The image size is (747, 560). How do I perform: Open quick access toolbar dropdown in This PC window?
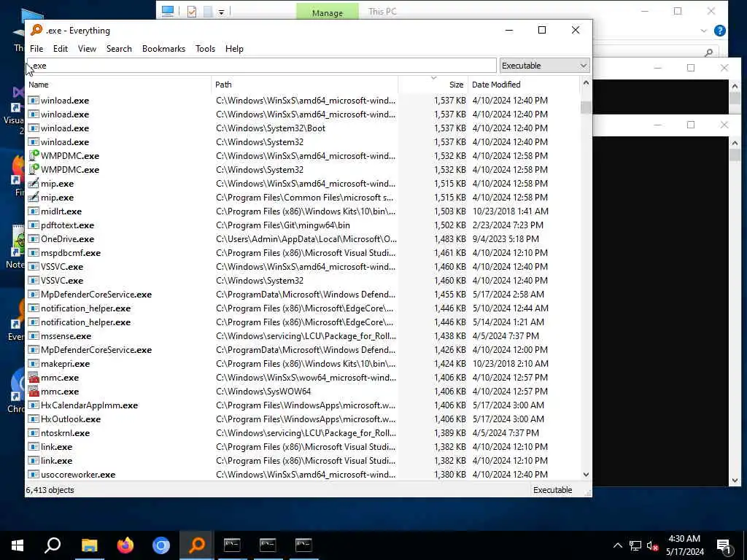(x=222, y=12)
